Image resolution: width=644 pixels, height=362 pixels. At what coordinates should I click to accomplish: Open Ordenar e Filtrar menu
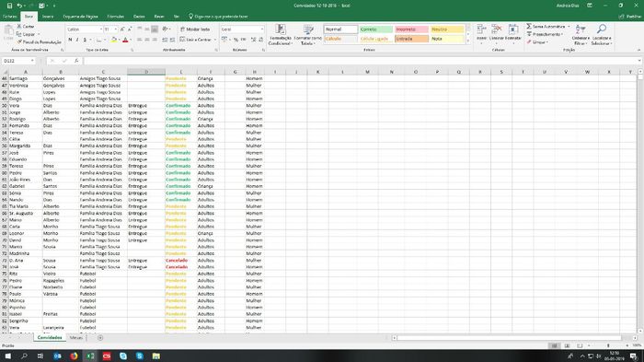click(x=581, y=35)
